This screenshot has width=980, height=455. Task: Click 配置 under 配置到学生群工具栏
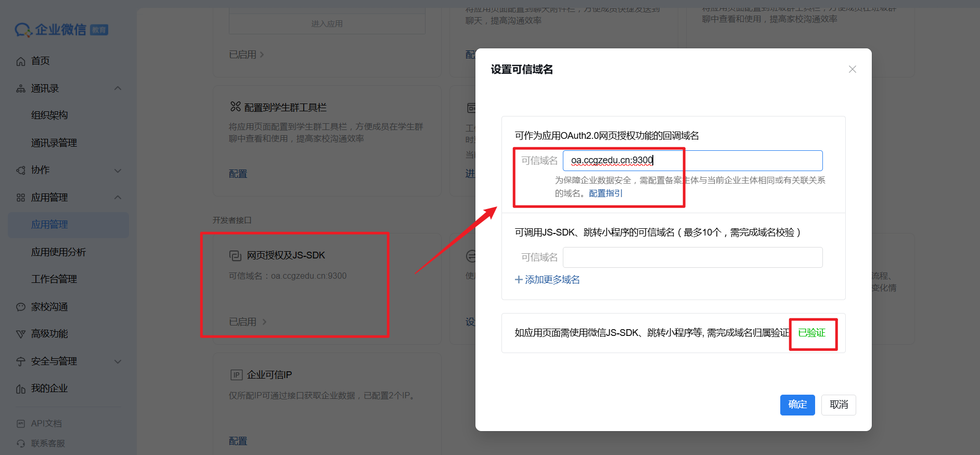coord(238,174)
